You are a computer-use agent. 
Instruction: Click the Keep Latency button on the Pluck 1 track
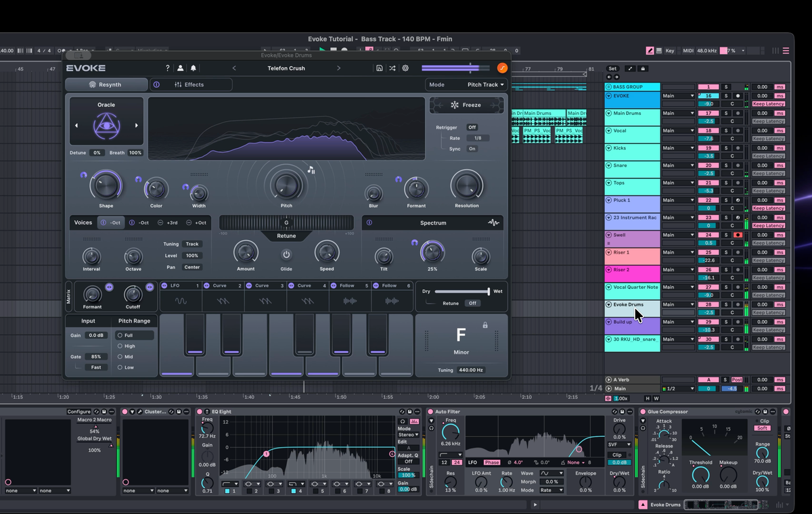[768, 208]
